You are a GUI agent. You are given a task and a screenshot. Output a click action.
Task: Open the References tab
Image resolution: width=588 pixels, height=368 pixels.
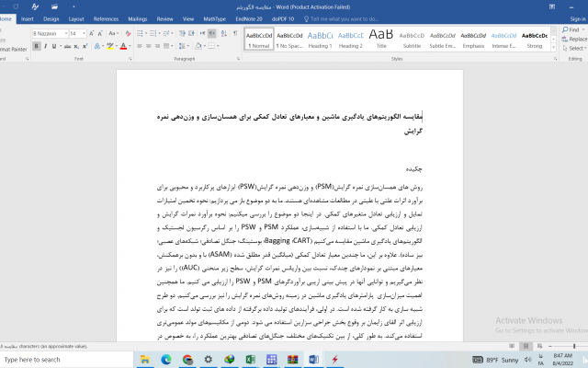pyautogui.click(x=106, y=18)
